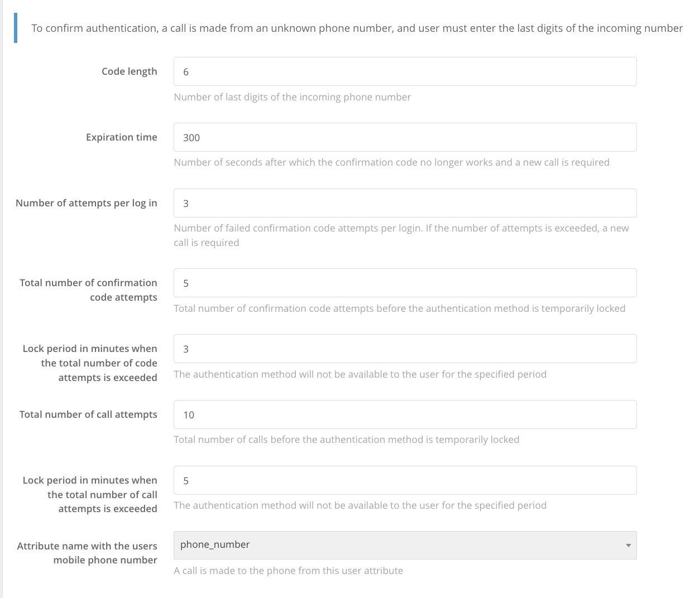This screenshot has width=700, height=598.
Task: Click the 'Total number of confirmation code attempts' label
Action: tap(88, 290)
